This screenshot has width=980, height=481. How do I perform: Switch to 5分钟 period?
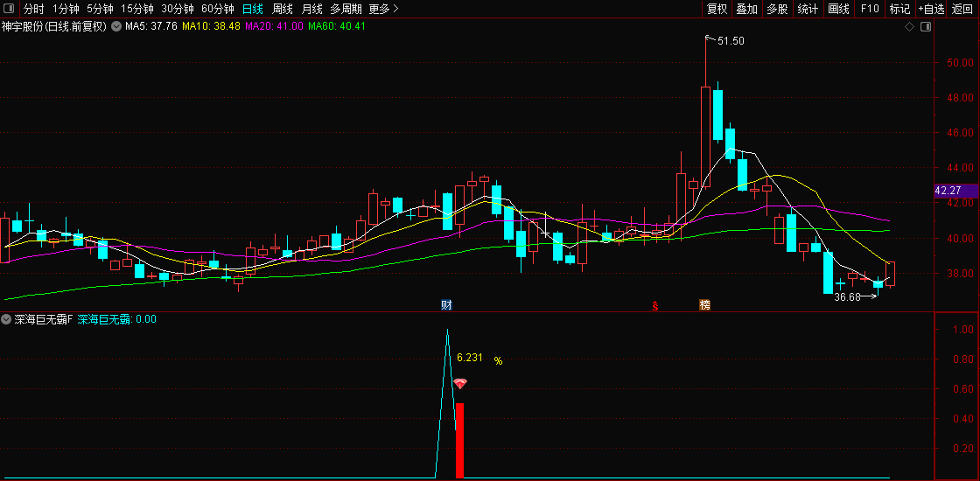pos(100,9)
